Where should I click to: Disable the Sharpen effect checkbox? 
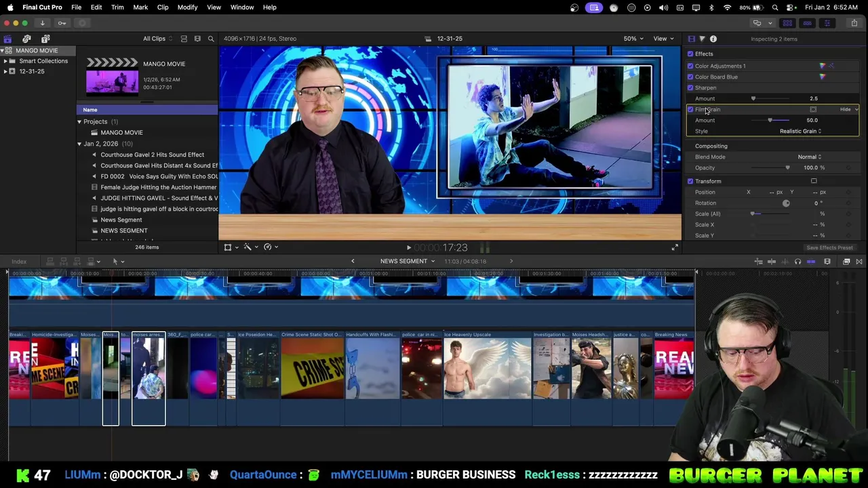[x=690, y=87]
